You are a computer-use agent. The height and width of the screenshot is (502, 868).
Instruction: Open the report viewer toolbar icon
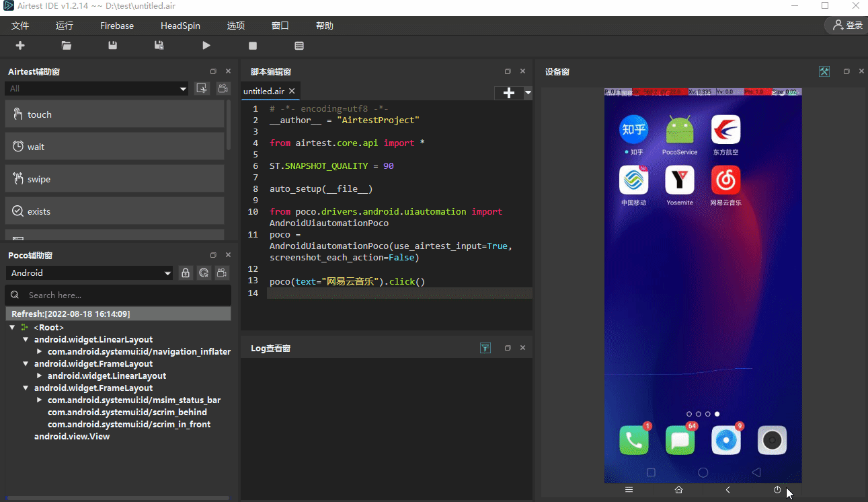coord(299,46)
